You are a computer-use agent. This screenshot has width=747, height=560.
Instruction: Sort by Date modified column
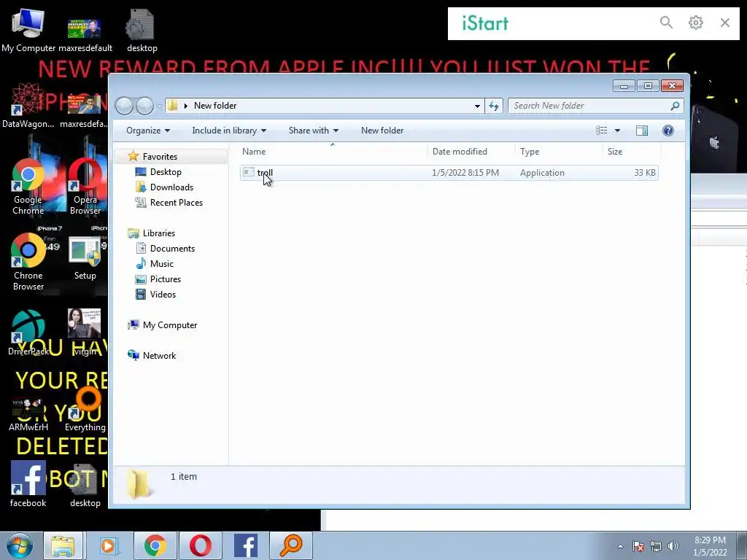(471, 152)
